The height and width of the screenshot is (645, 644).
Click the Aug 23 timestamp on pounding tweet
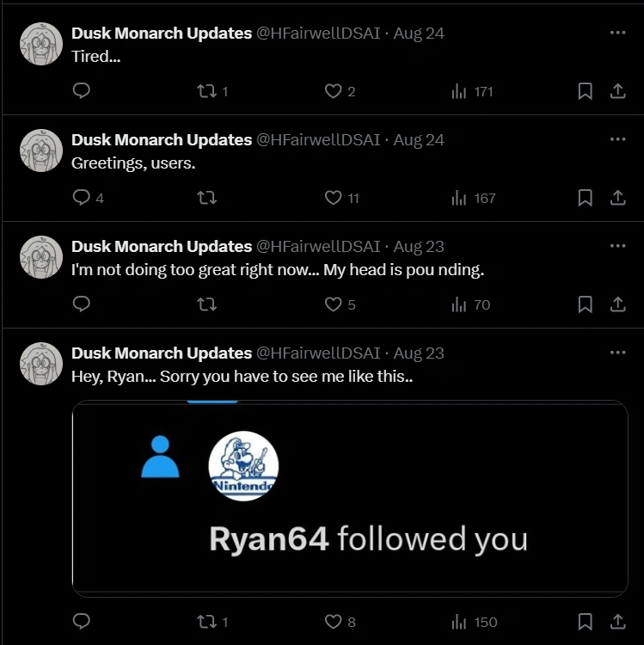[419, 247]
